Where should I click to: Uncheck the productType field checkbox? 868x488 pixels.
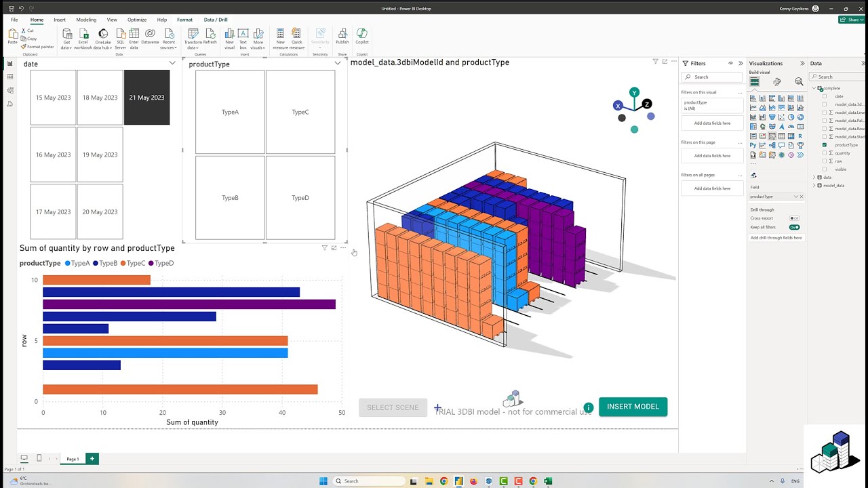tap(825, 145)
